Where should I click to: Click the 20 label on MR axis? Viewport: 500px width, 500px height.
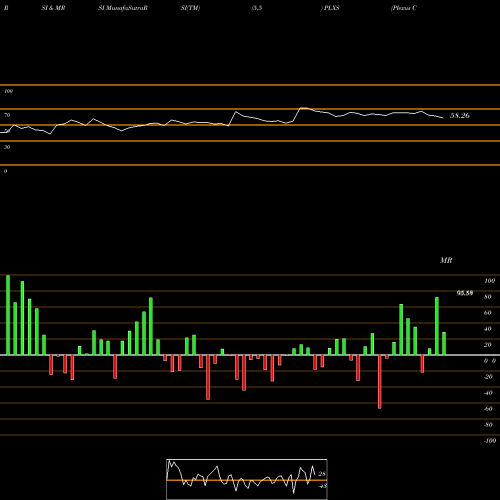coord(488,345)
